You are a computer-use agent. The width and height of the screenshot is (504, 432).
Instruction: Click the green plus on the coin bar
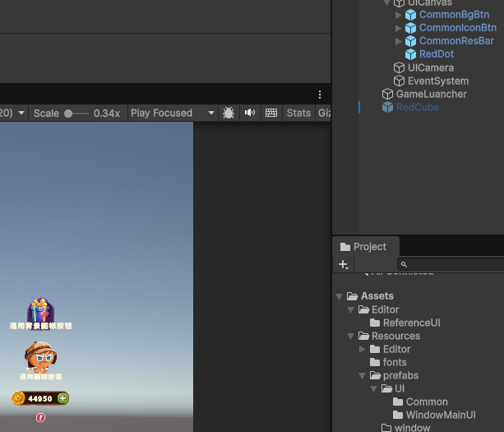(62, 398)
